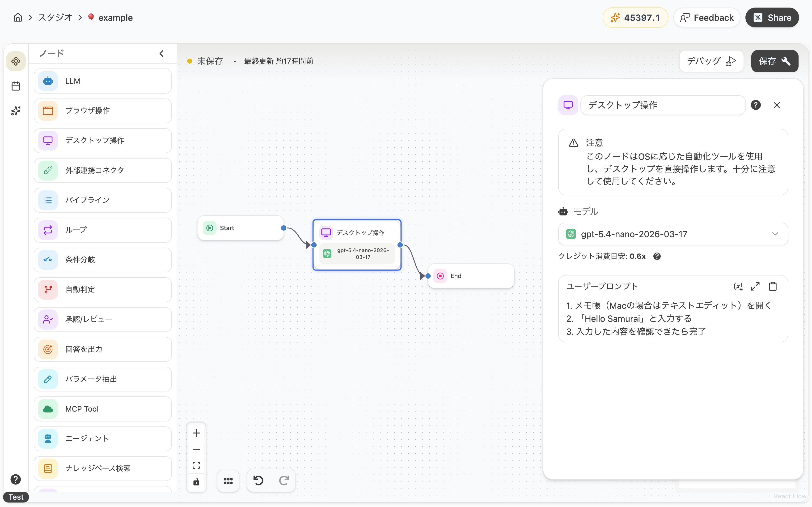The image size is (812, 507).
Task: Edit the ユーザープロンプト text area
Action: (x=673, y=318)
